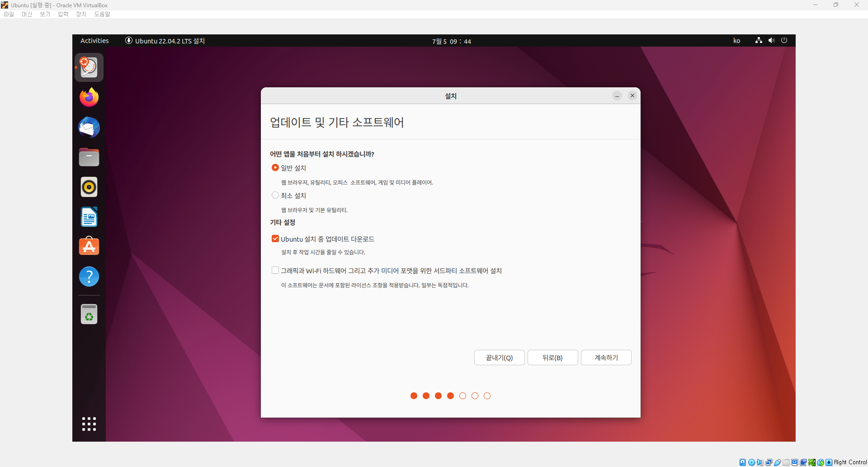868x467 pixels.
Task: Open the Help icon in the dock
Action: 89,276
